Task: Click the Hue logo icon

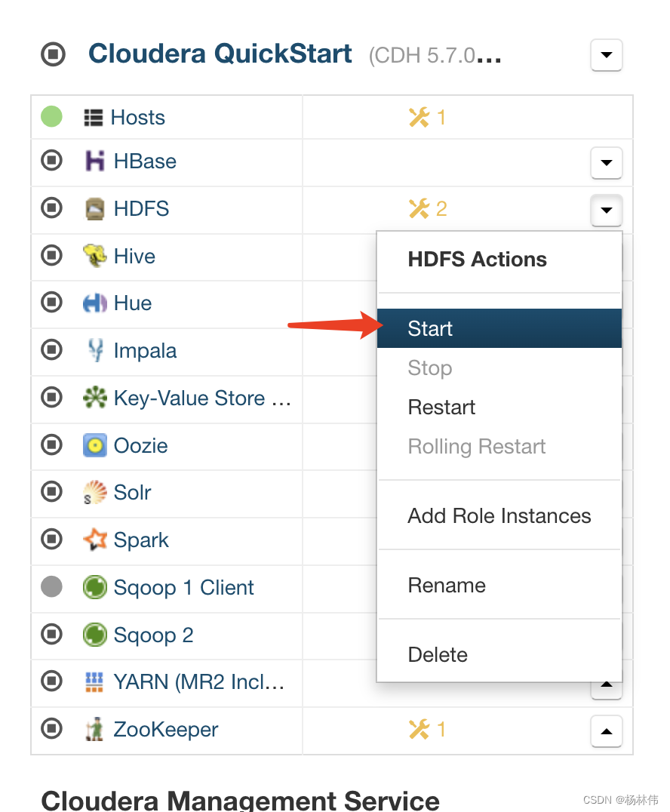Action: 94,303
